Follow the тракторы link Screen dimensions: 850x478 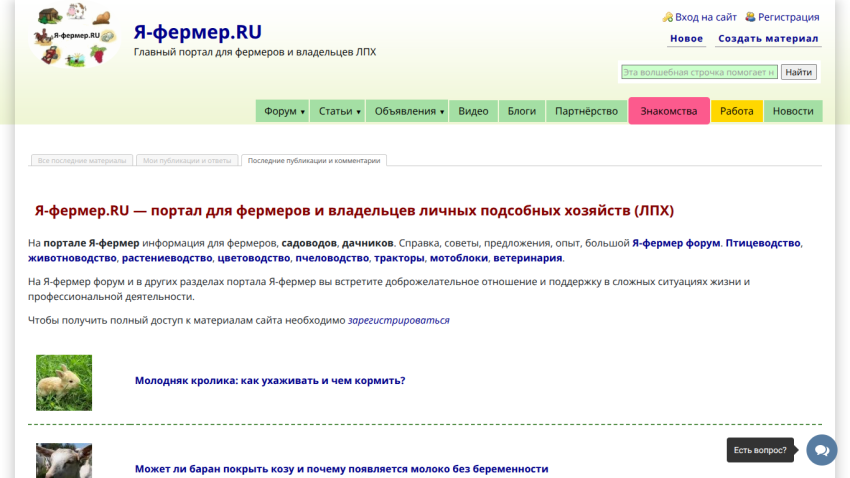click(400, 258)
